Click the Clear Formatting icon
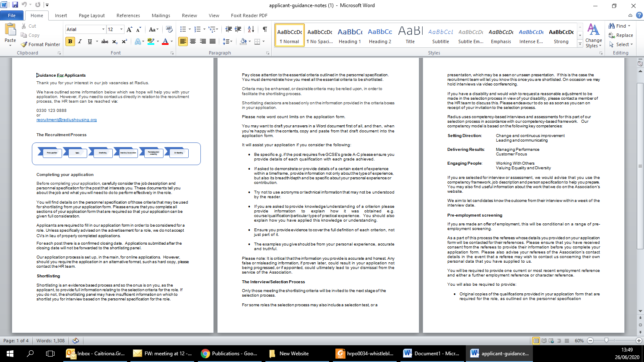Viewport: 644px width, 362px height. [x=169, y=29]
